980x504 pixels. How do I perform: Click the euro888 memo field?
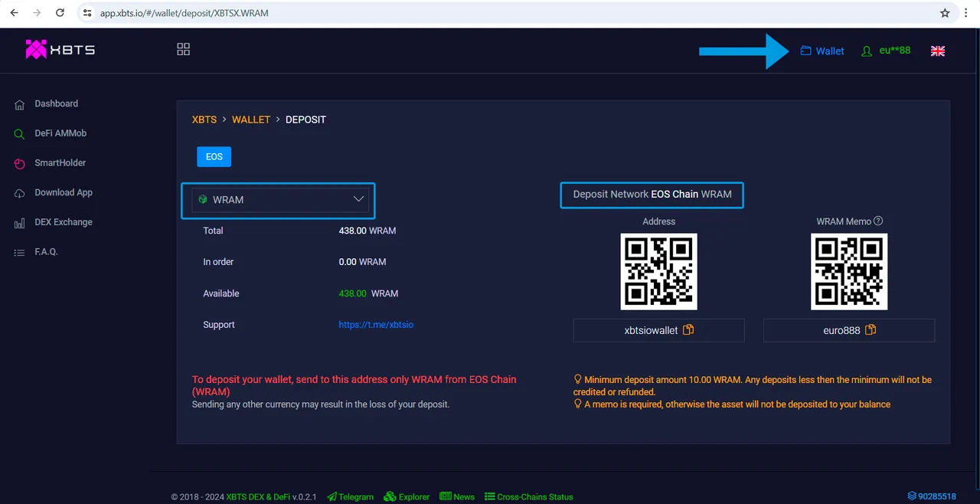pyautogui.click(x=849, y=330)
